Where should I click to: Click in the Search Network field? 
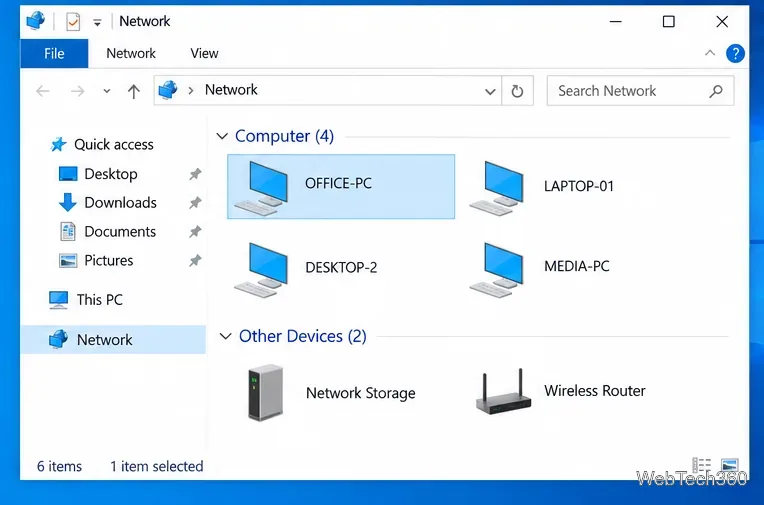tap(640, 91)
